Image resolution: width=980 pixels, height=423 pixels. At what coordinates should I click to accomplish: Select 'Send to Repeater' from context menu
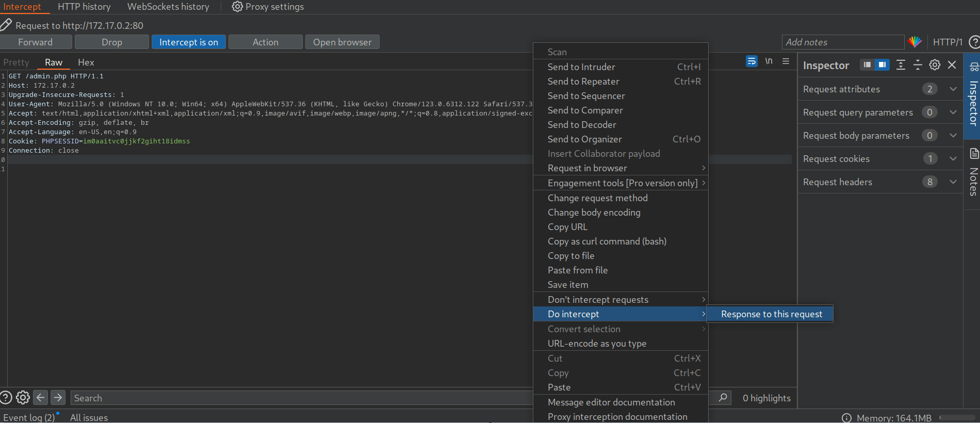pyautogui.click(x=583, y=82)
